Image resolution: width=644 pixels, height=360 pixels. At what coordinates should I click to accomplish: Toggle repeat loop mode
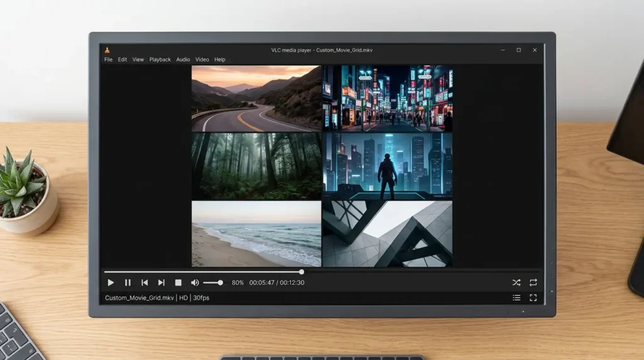click(533, 283)
